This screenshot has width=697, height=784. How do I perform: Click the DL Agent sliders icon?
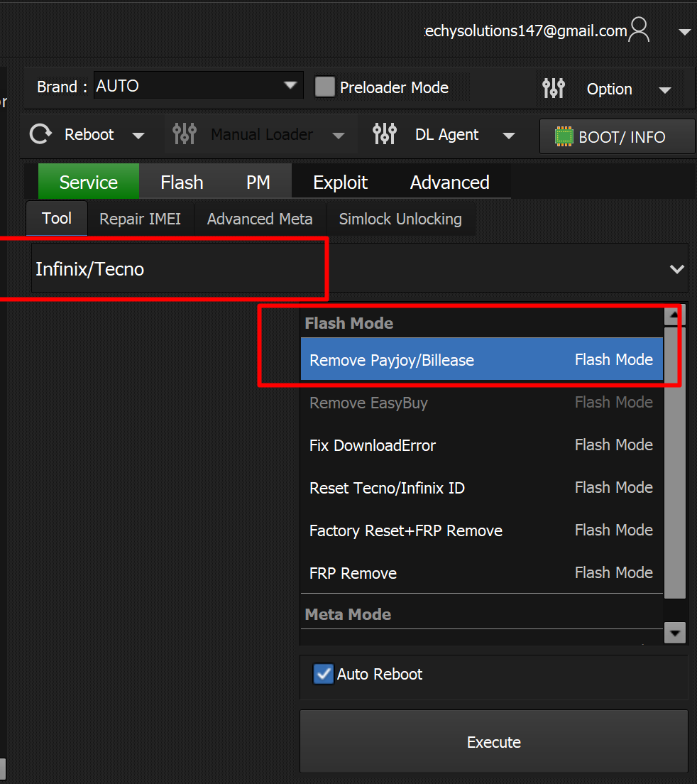coord(385,134)
